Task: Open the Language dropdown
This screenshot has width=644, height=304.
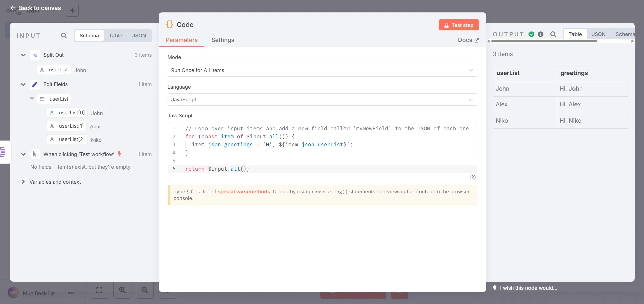Action: tap(322, 99)
